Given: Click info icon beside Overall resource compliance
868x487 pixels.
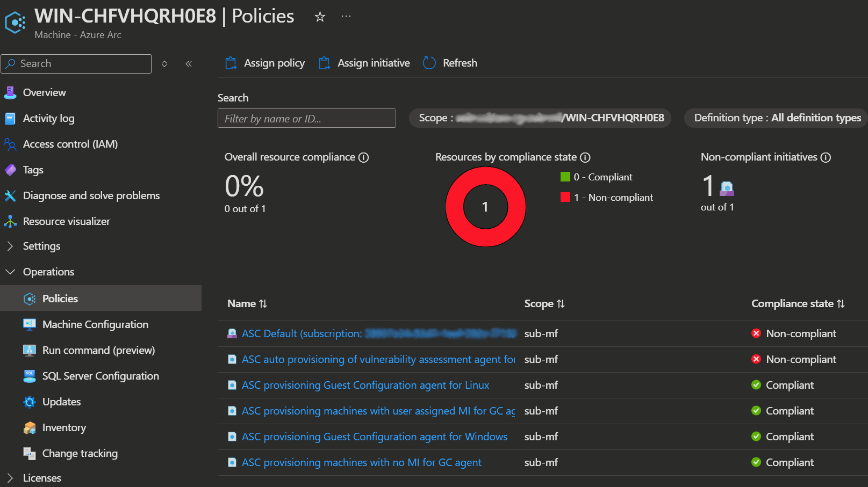Looking at the screenshot, I should pyautogui.click(x=364, y=157).
